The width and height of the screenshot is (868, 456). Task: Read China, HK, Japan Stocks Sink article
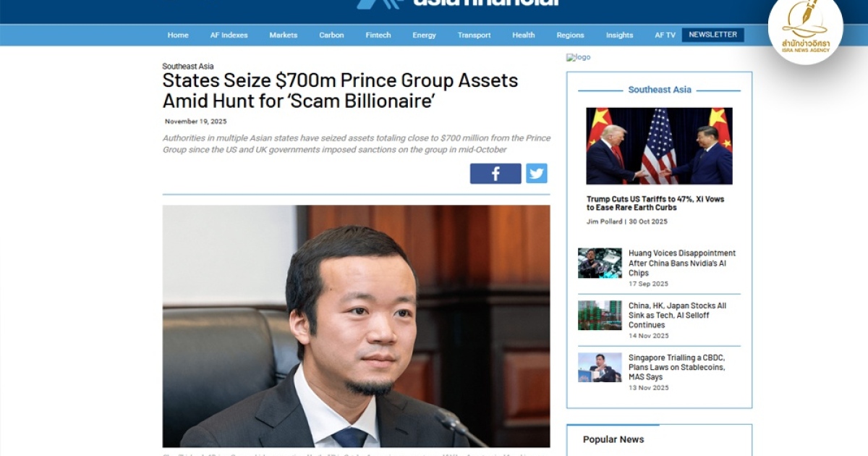click(x=677, y=316)
